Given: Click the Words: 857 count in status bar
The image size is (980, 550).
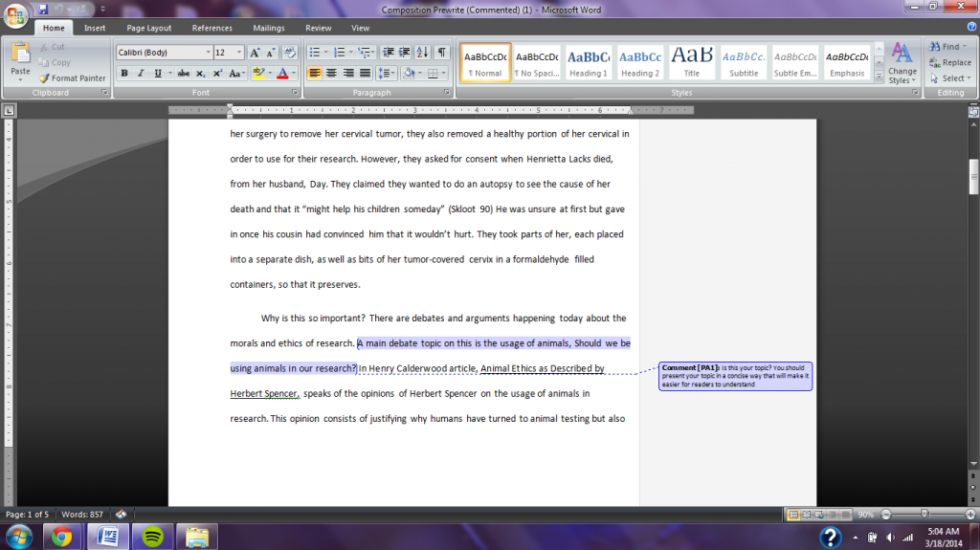Looking at the screenshot, I should 81,515.
